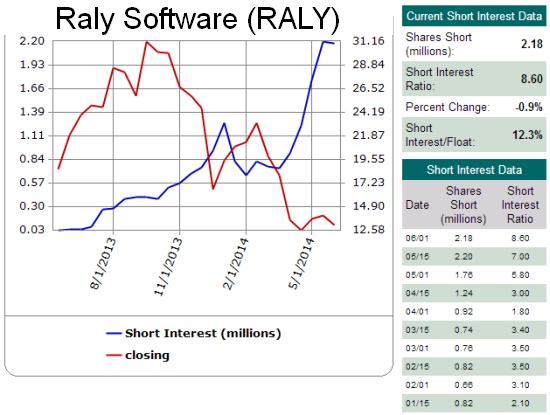Screen dimensions: 550x415
Task: Click the 12.58 right axis label
Action: click(369, 229)
